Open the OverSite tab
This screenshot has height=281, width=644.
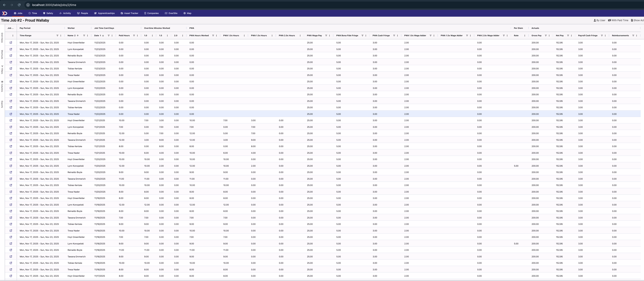171,13
